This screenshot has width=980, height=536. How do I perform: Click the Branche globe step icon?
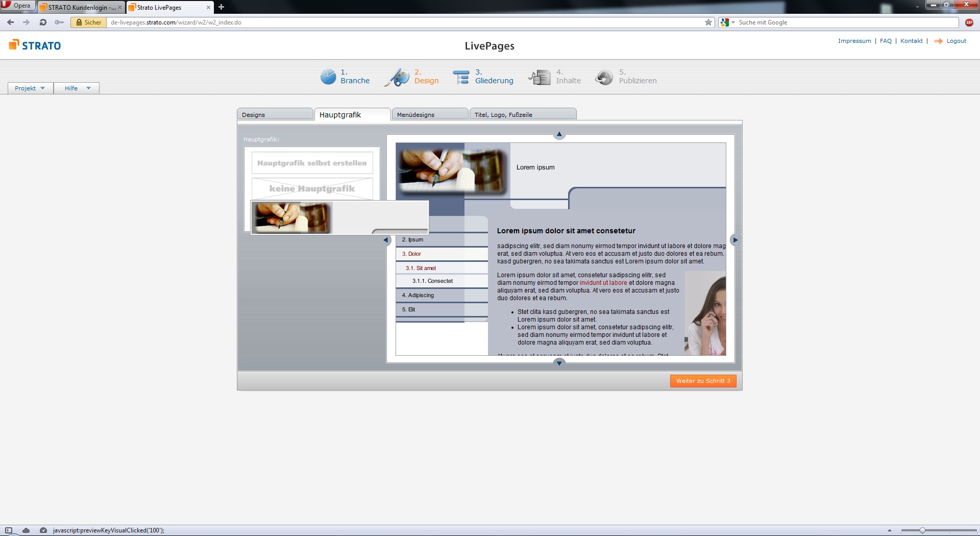[x=328, y=77]
